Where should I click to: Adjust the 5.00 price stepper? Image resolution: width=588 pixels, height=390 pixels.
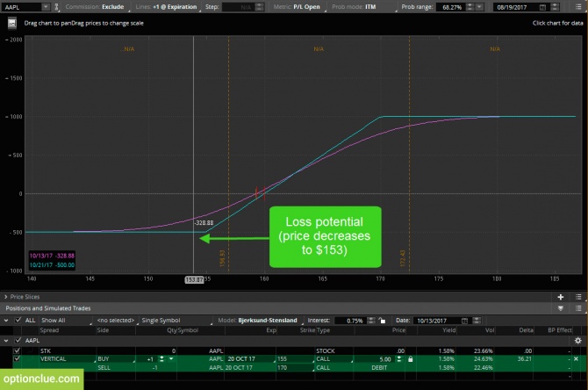pos(399,359)
